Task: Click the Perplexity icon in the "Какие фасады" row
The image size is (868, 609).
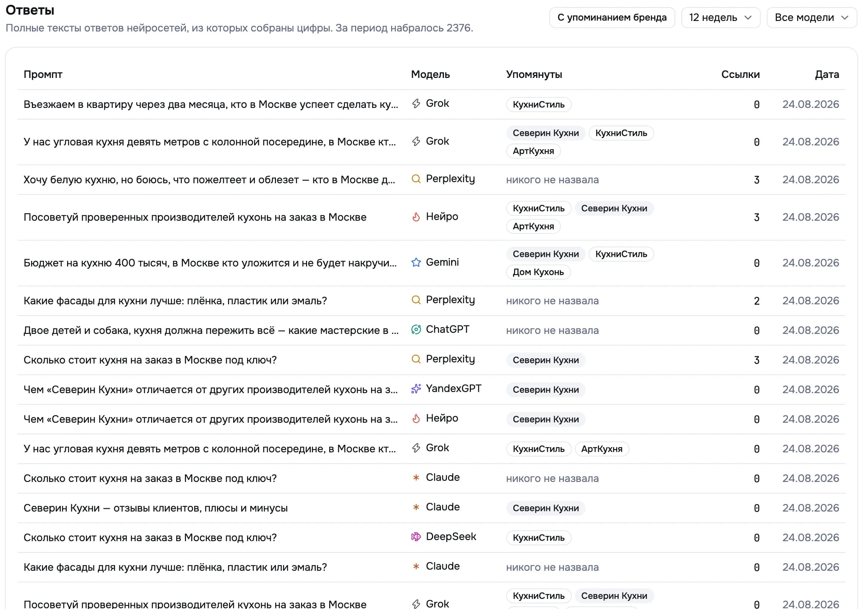Action: pyautogui.click(x=416, y=300)
